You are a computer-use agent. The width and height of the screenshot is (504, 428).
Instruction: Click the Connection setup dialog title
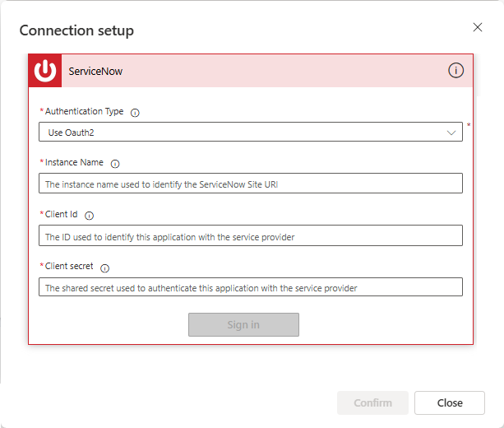(x=76, y=30)
